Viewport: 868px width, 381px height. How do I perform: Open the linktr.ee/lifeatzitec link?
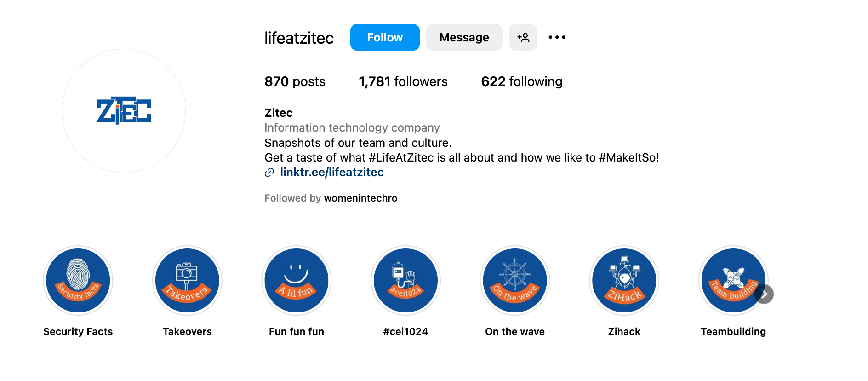[332, 172]
